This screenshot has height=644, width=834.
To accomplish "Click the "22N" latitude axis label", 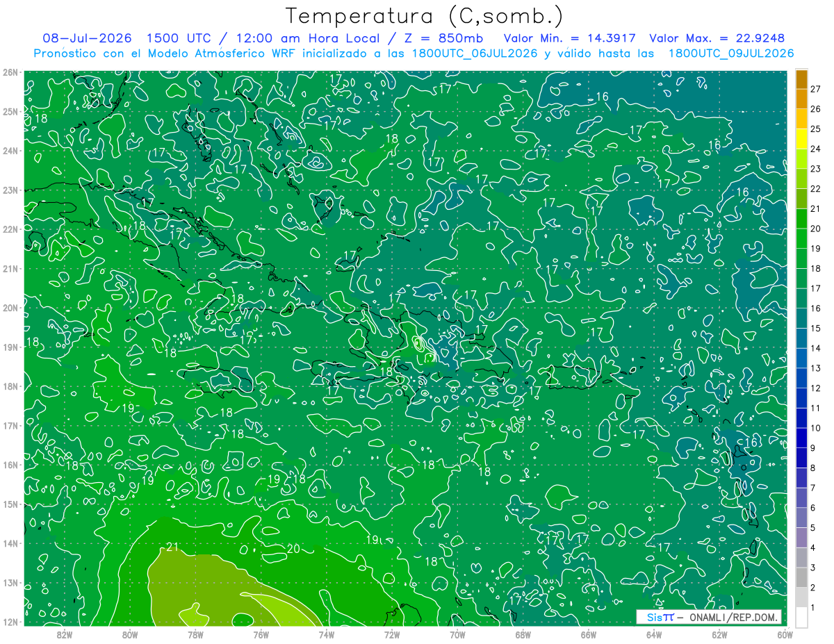I will tap(10, 229).
